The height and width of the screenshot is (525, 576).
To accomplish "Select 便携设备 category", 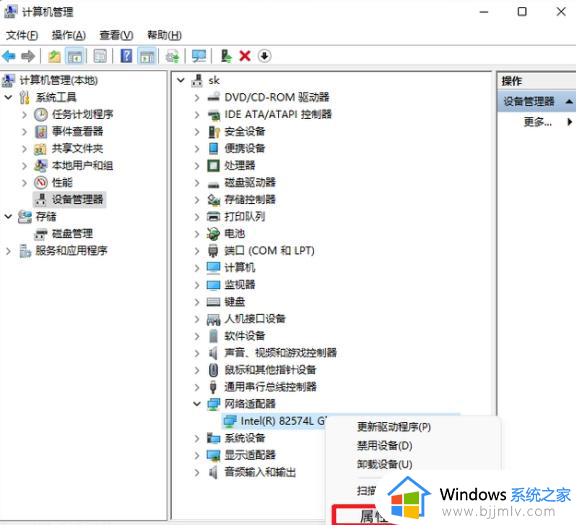I will 245,148.
